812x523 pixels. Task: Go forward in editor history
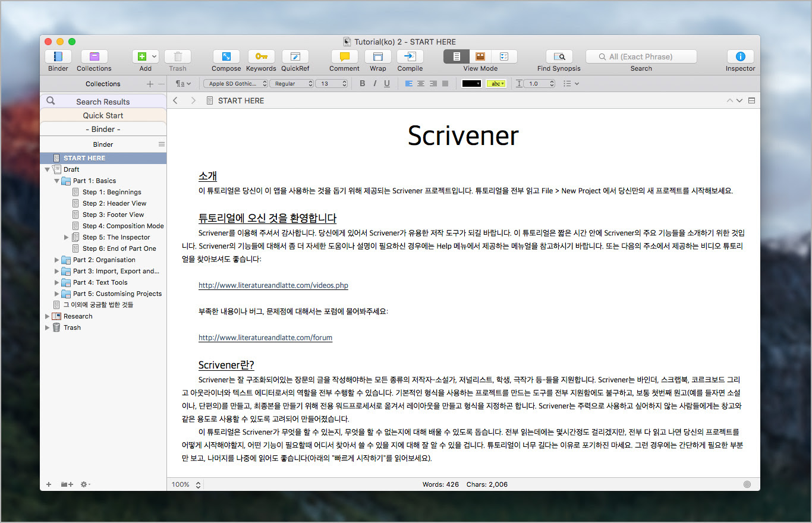tap(193, 100)
